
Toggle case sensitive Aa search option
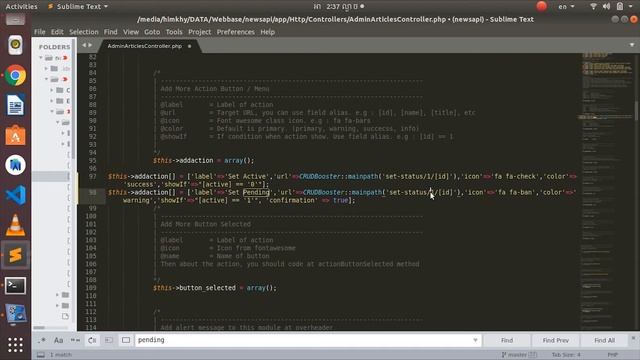click(58, 340)
